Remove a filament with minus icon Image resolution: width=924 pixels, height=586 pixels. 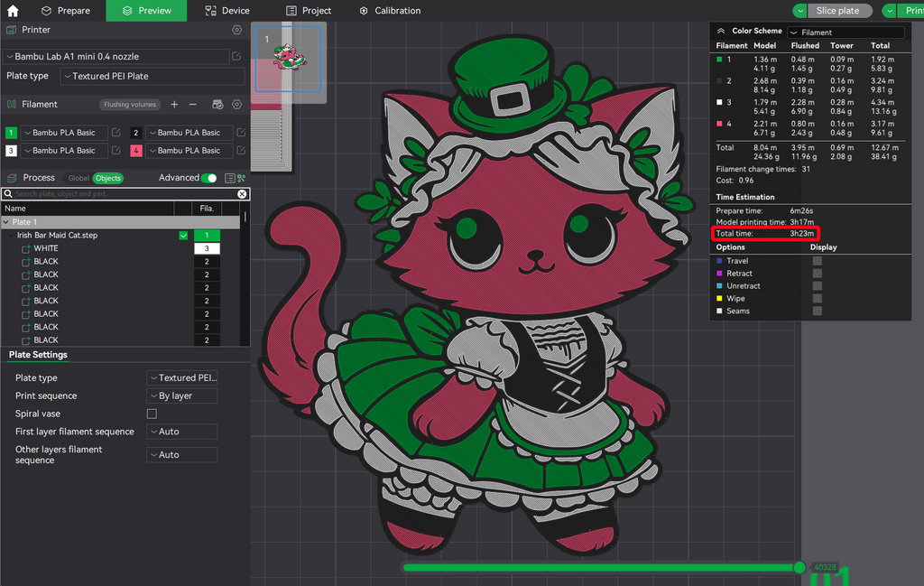point(193,105)
